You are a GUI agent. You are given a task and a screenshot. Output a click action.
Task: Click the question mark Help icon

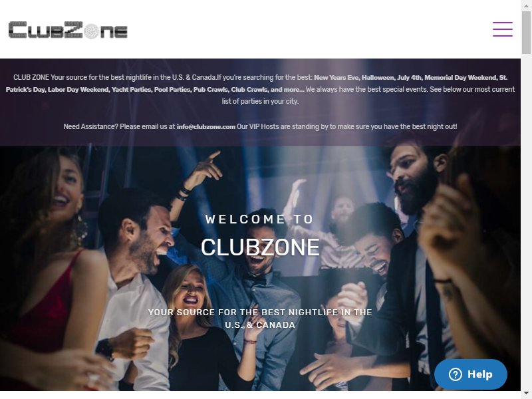(x=455, y=374)
